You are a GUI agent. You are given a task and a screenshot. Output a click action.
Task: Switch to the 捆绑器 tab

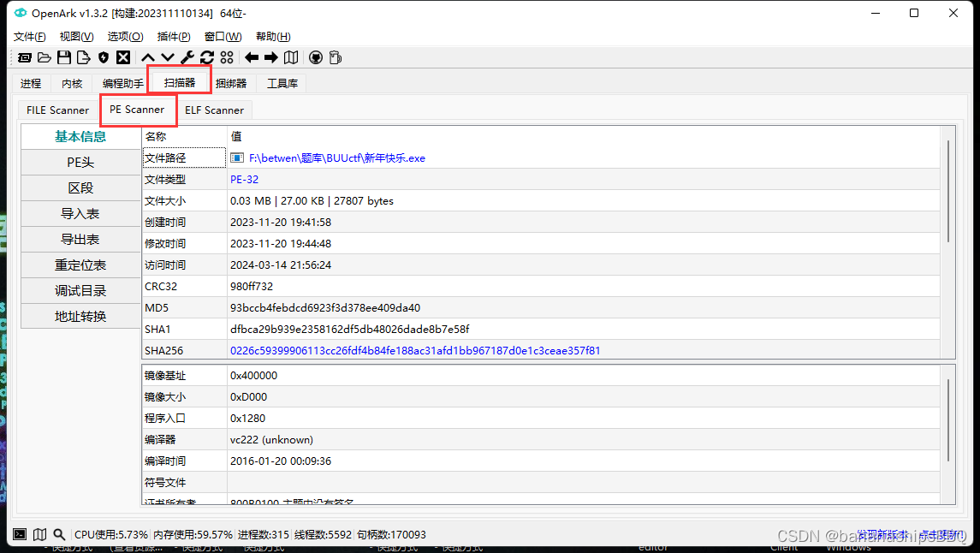tap(230, 83)
